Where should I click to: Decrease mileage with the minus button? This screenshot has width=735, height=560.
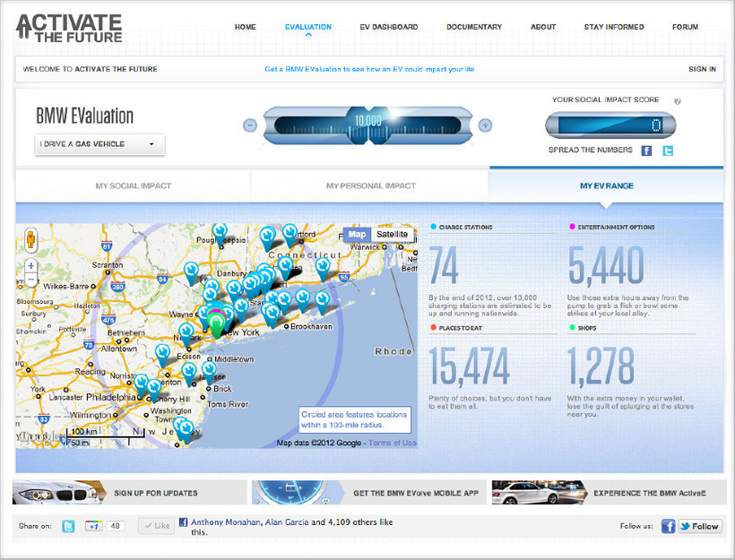pyautogui.click(x=250, y=125)
